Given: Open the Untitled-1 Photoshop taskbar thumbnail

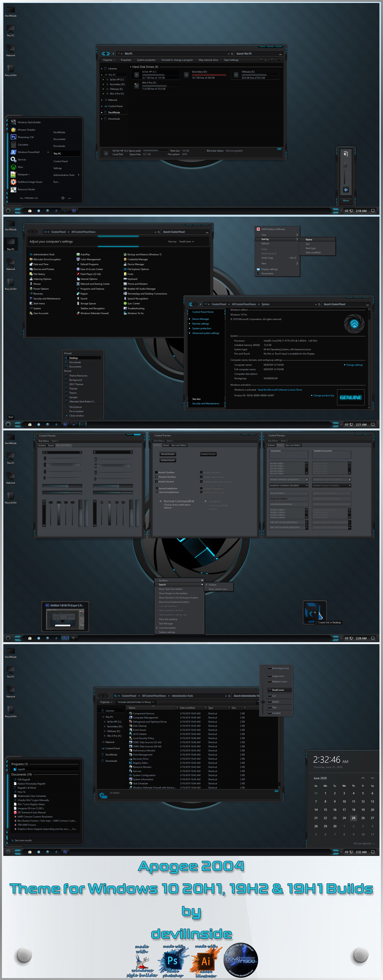Looking at the screenshot, I should (x=65, y=617).
